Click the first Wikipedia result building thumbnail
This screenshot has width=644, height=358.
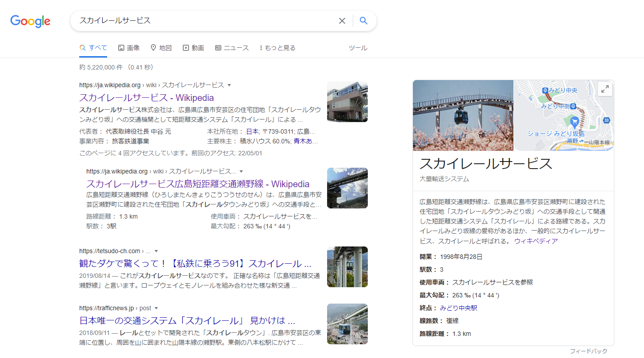[x=347, y=102]
